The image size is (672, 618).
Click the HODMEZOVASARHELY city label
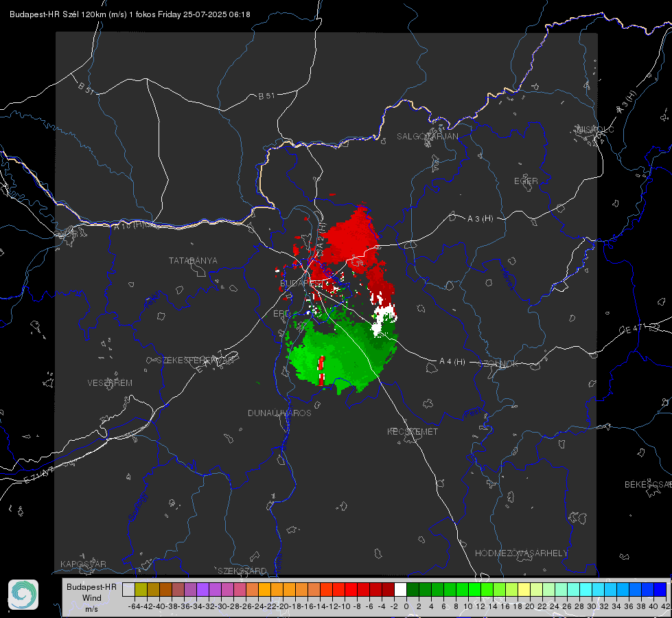[x=521, y=553]
